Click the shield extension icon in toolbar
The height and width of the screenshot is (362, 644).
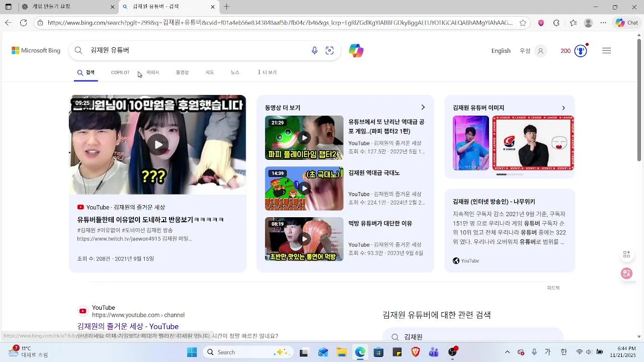[x=541, y=23]
